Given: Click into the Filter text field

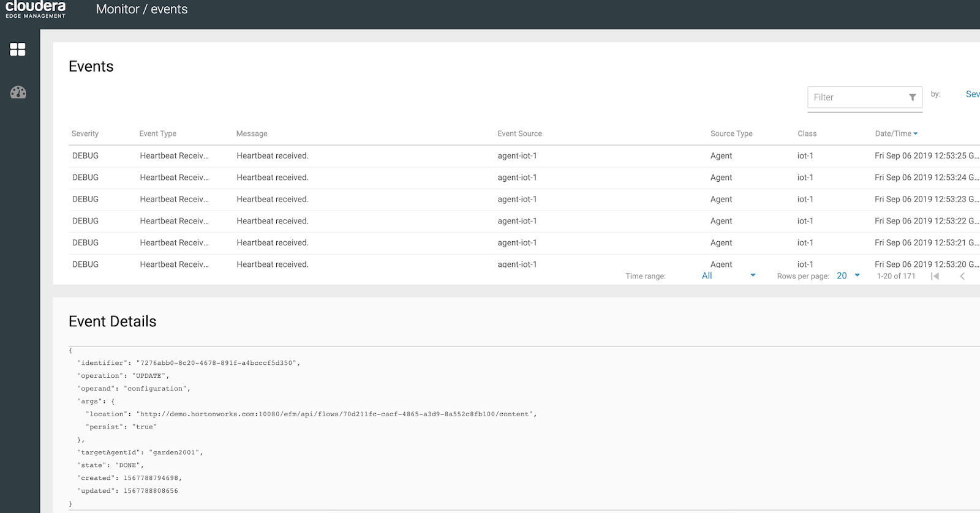Looking at the screenshot, I should click(858, 97).
